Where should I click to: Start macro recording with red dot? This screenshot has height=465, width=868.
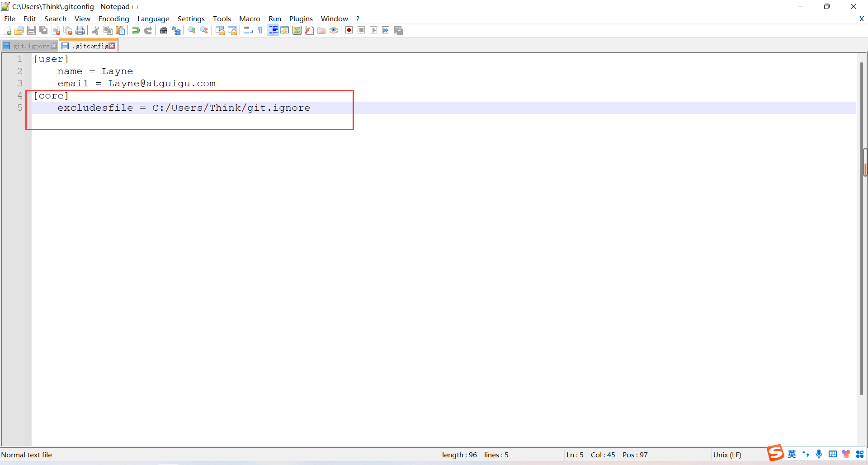pyautogui.click(x=349, y=30)
